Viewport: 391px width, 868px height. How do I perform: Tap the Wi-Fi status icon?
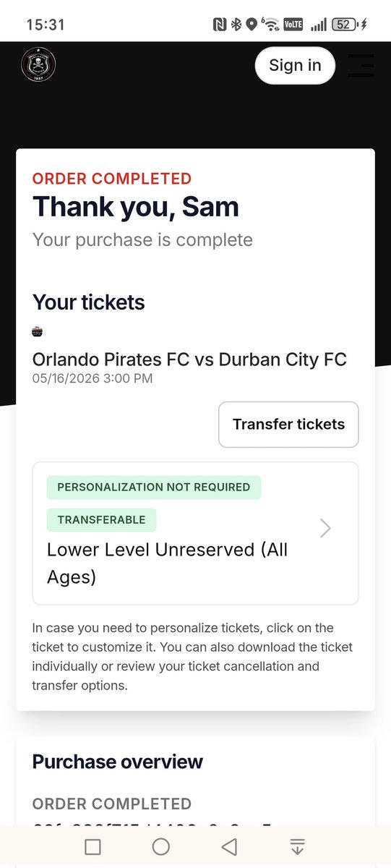pos(270,25)
